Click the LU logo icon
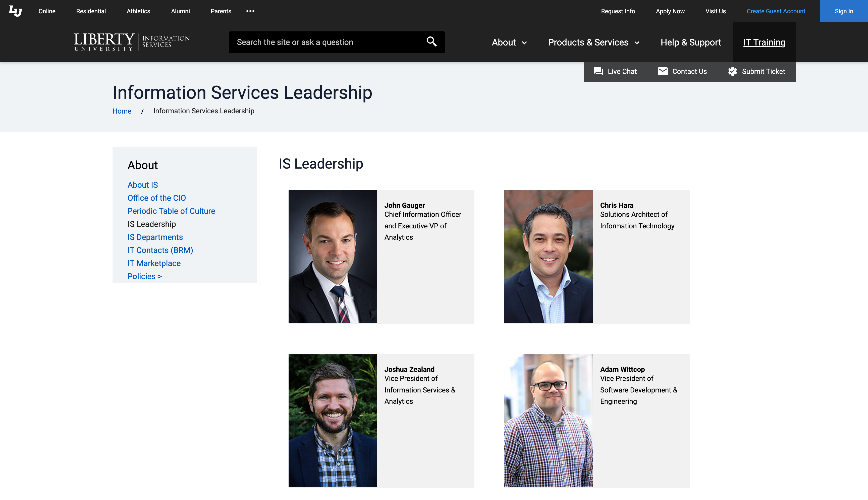868x500 pixels. coord(15,11)
